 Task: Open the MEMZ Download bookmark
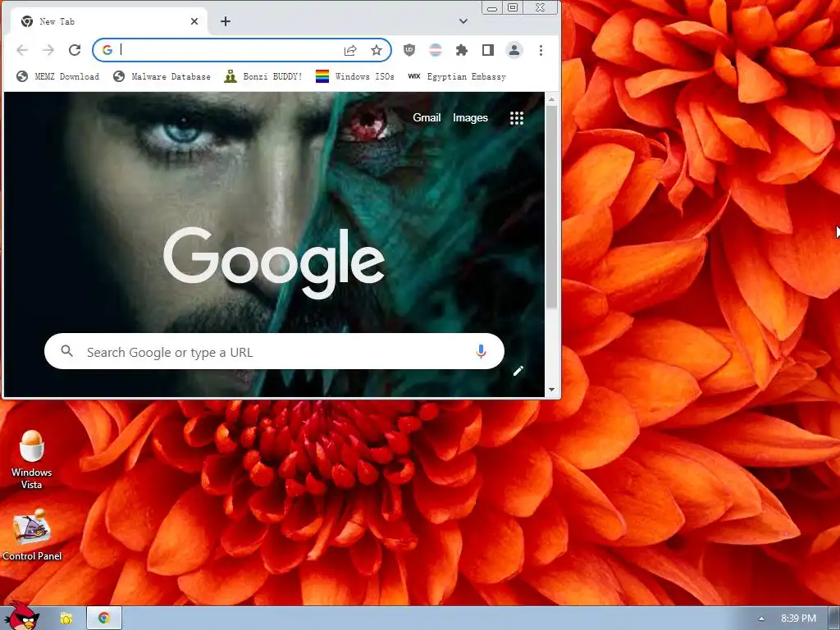(58, 76)
